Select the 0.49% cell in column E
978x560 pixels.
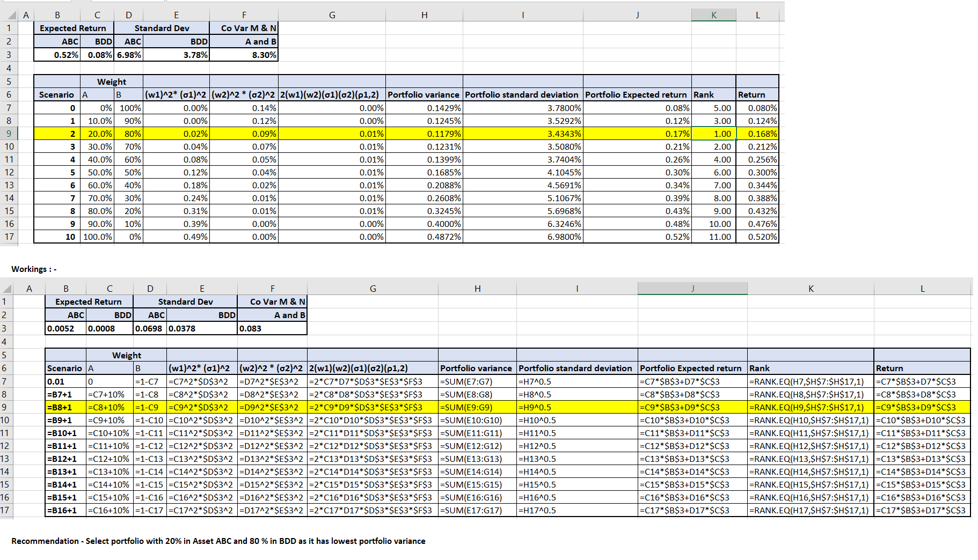(x=176, y=237)
